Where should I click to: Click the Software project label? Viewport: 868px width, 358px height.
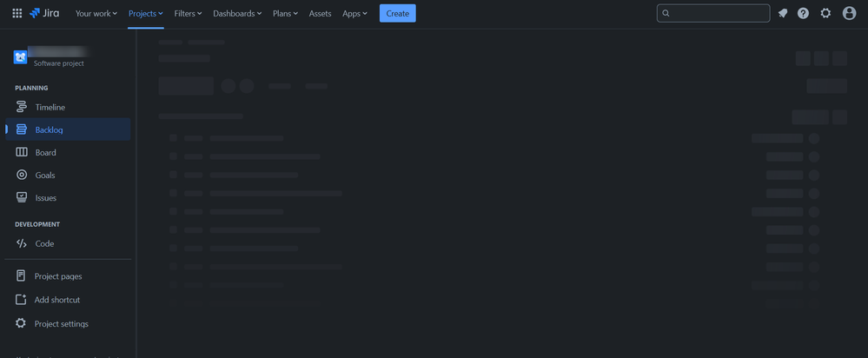[x=59, y=63]
